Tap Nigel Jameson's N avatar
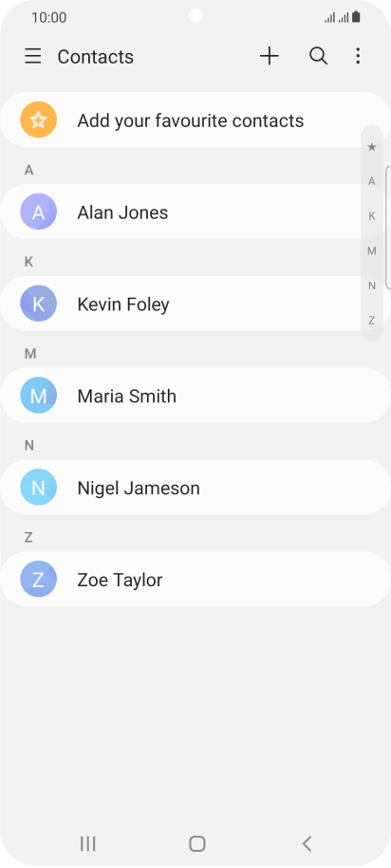 tap(39, 488)
